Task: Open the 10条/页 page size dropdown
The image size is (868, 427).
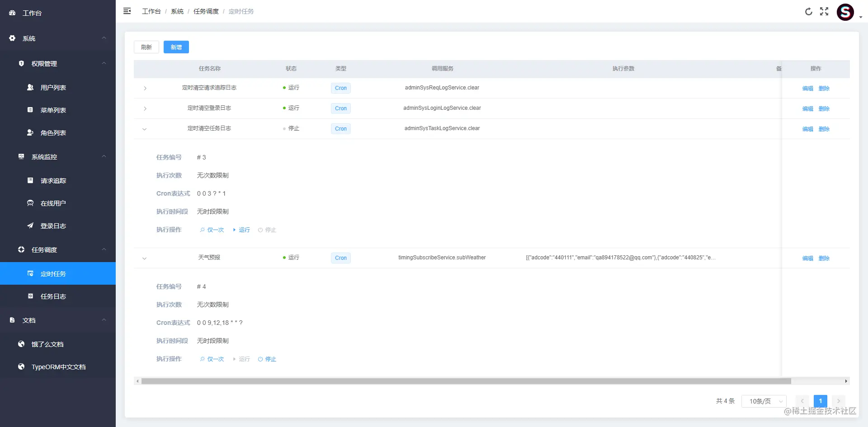Action: [764, 401]
